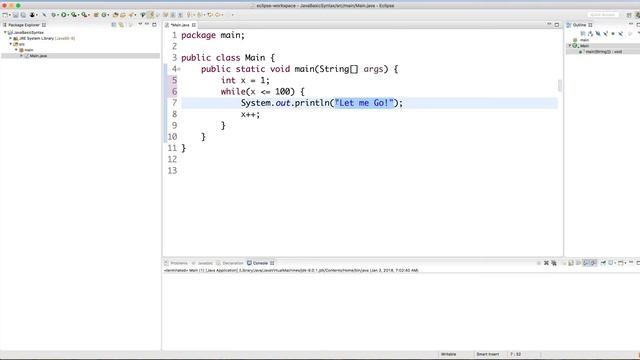Select Main.java in Package Explorer
The width and height of the screenshot is (640, 360).
tap(38, 56)
